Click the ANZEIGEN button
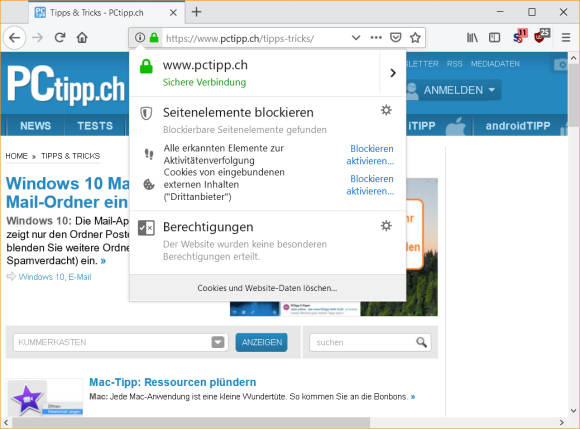 coord(262,342)
